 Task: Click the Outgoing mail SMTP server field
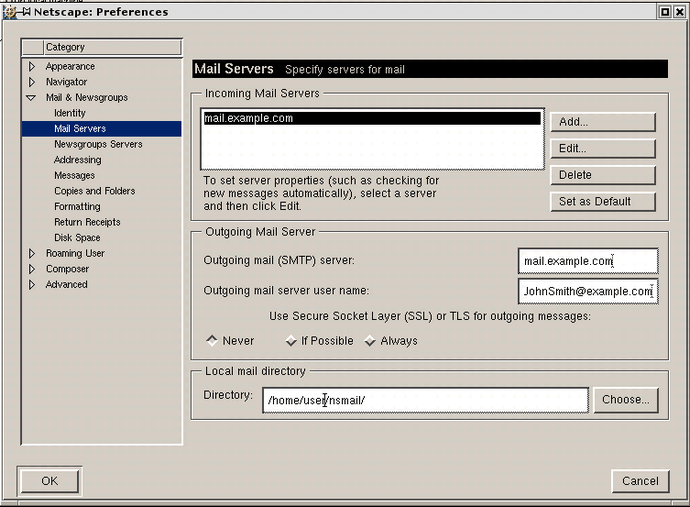(x=587, y=261)
